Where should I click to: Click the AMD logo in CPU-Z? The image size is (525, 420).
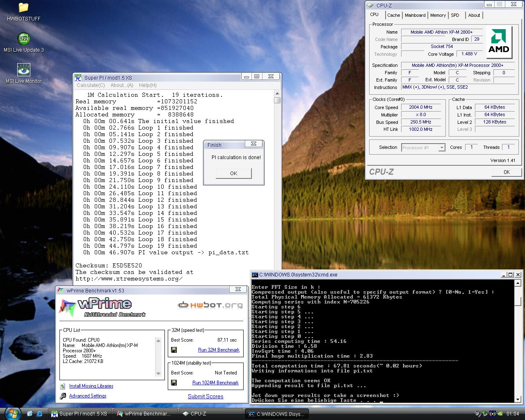(499, 43)
